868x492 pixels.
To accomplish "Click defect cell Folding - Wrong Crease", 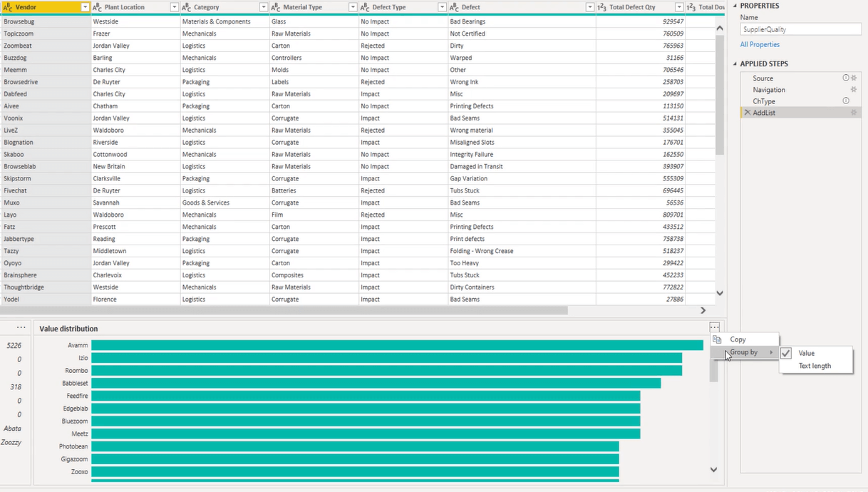I will click(x=522, y=251).
